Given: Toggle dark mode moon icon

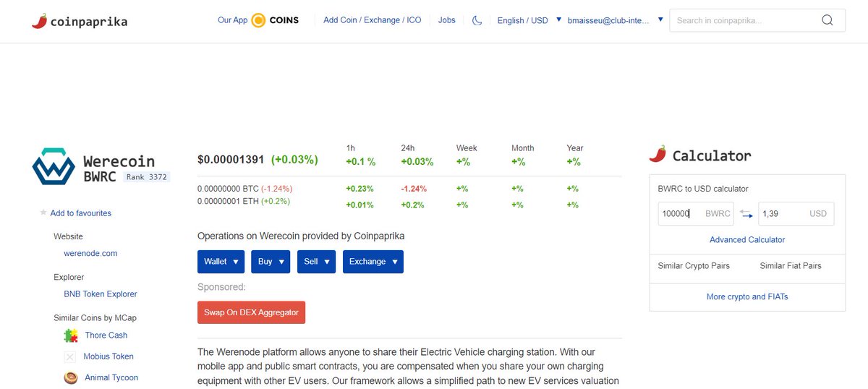Looking at the screenshot, I should coord(477,20).
